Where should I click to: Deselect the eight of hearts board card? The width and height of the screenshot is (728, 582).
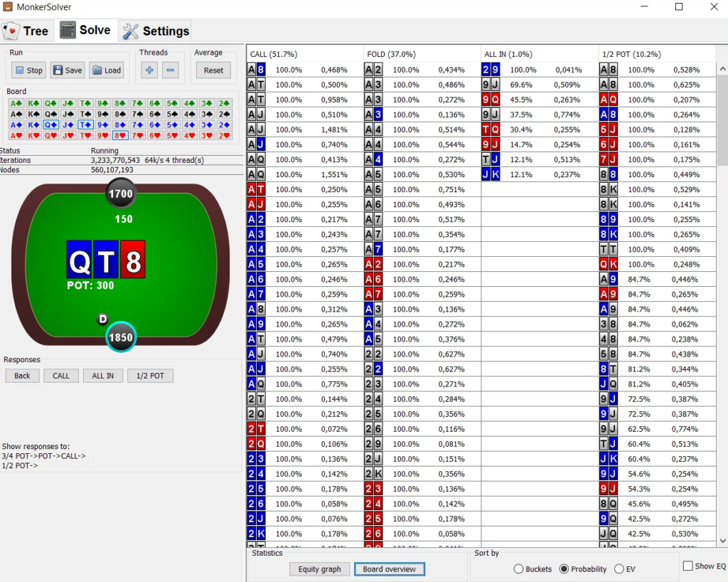[x=119, y=135]
